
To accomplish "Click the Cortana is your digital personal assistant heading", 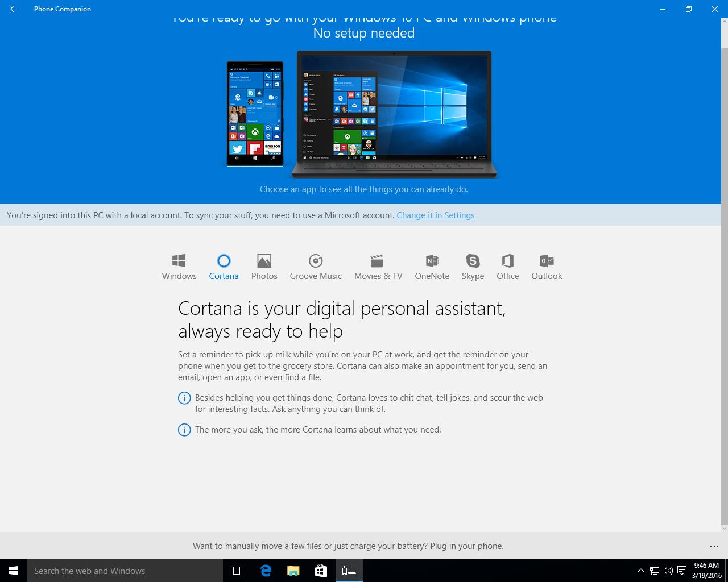I will click(x=342, y=319).
